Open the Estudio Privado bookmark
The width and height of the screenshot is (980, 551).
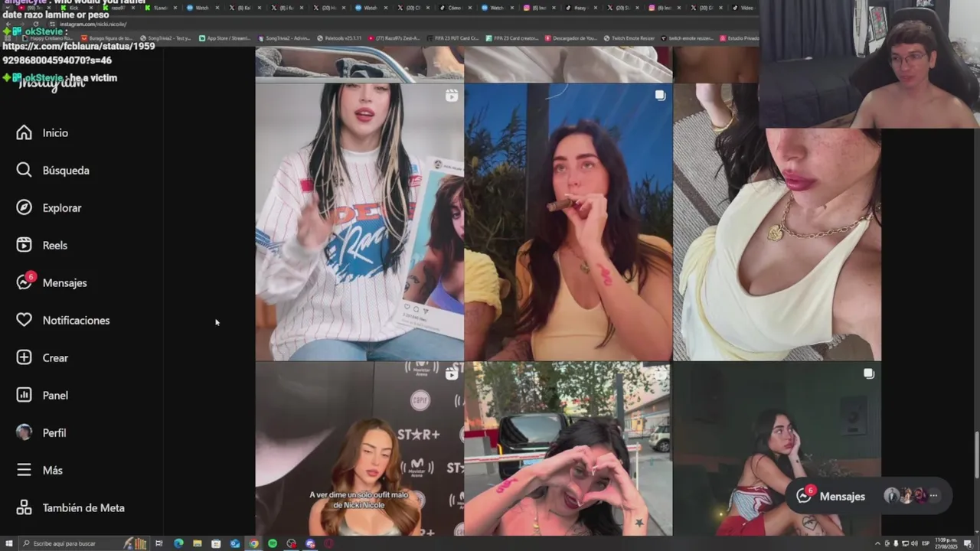tap(739, 37)
